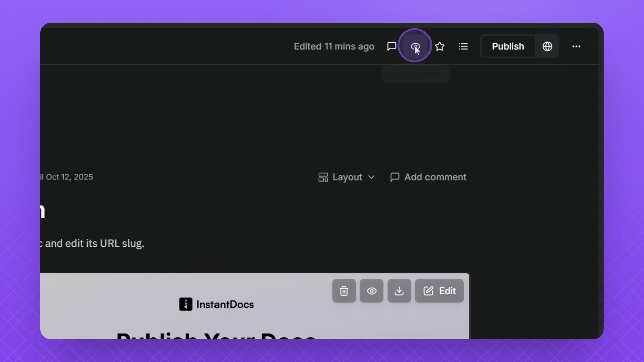Click the Publish button
The width and height of the screenshot is (644, 362).
point(508,46)
